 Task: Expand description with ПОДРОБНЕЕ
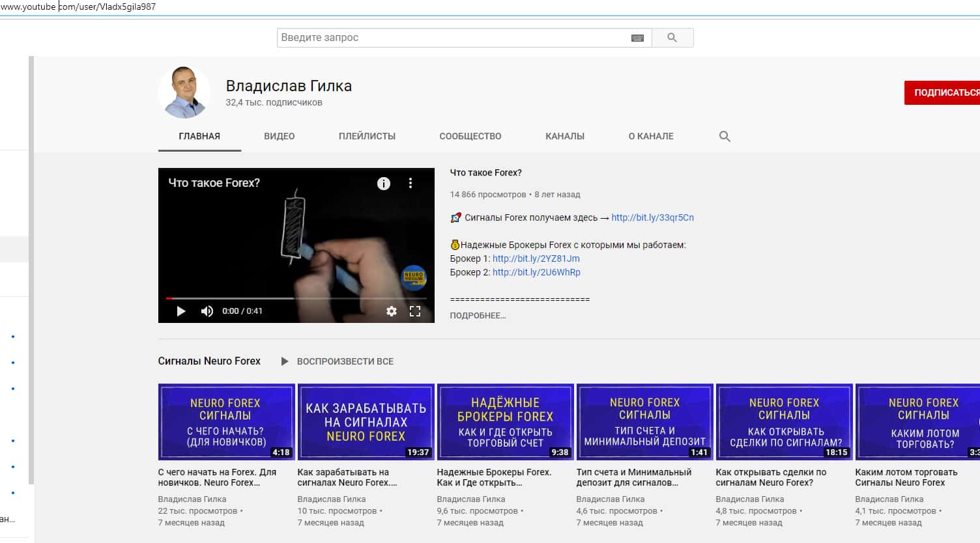478,316
